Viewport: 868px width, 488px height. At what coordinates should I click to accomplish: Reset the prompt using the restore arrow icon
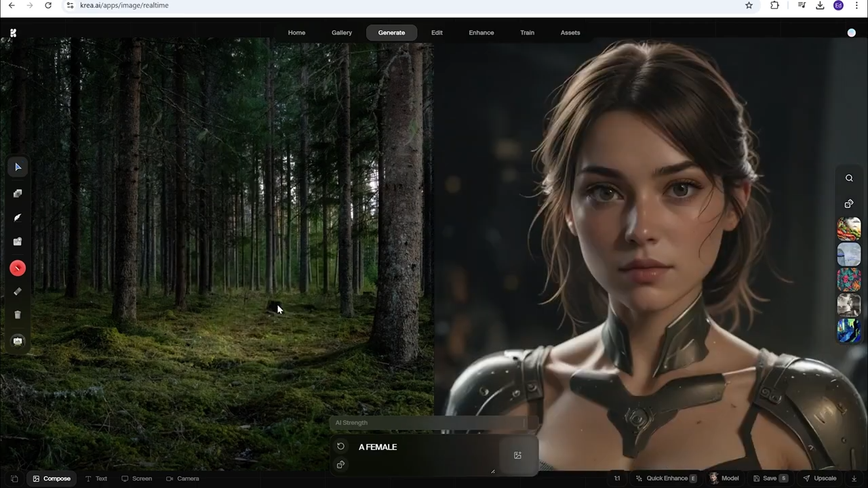coord(341,447)
